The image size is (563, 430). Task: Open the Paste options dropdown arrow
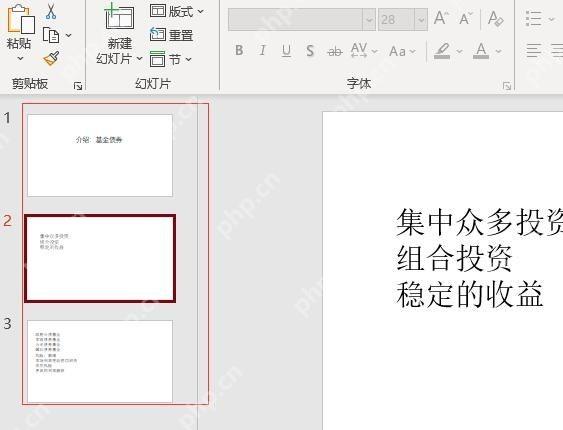click(20, 58)
